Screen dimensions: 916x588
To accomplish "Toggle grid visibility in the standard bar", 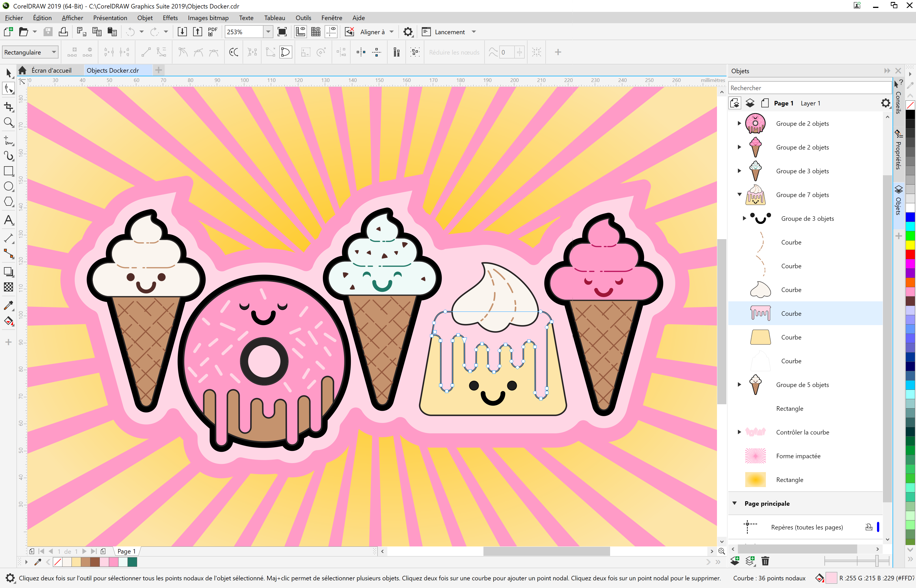I will tap(316, 32).
